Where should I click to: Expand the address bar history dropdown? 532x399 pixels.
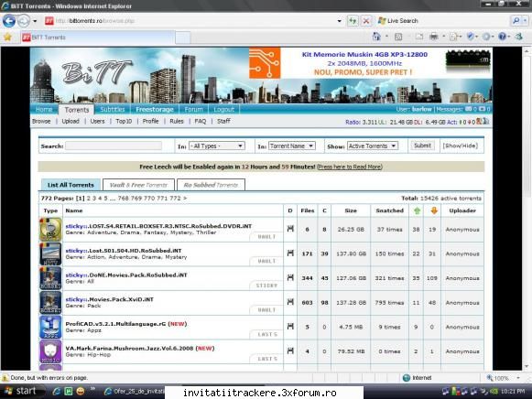[x=340, y=21]
